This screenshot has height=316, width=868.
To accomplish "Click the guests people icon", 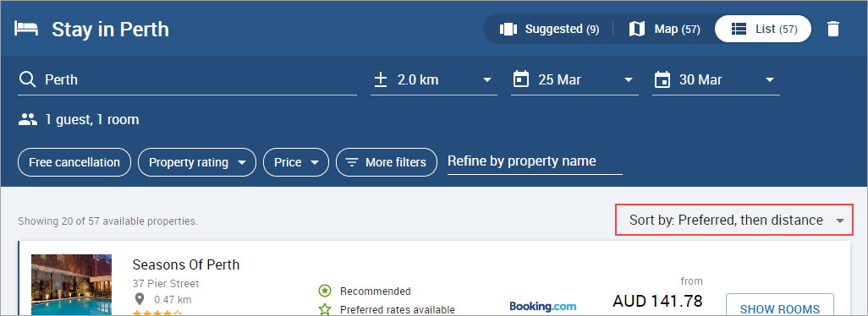I will pyautogui.click(x=28, y=119).
